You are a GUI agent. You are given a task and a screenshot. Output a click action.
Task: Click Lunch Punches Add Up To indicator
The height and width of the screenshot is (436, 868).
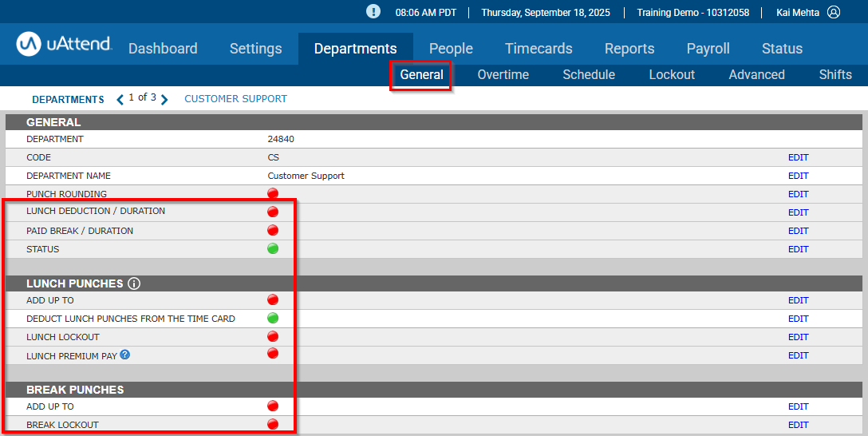(x=273, y=299)
